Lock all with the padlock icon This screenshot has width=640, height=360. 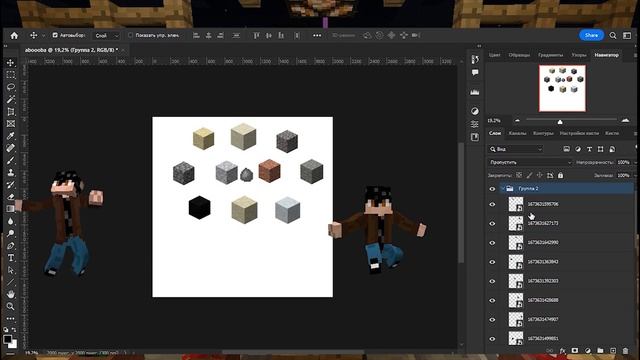[x=560, y=175]
